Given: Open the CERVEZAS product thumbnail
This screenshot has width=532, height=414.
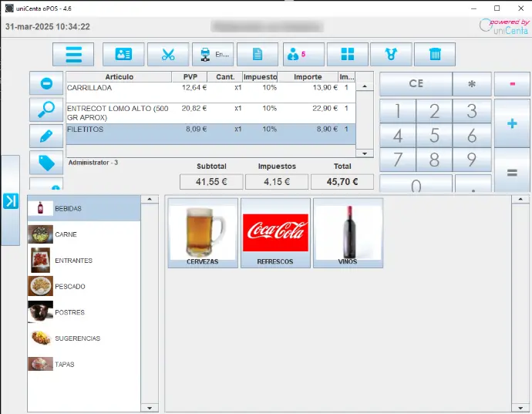Looking at the screenshot, I should click(202, 233).
